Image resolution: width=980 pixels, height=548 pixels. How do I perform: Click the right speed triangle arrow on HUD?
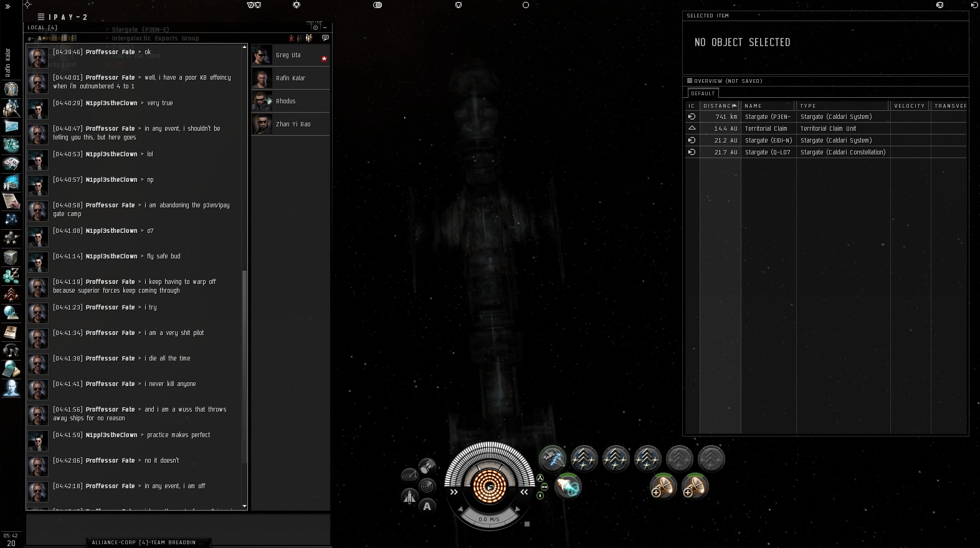click(x=518, y=509)
